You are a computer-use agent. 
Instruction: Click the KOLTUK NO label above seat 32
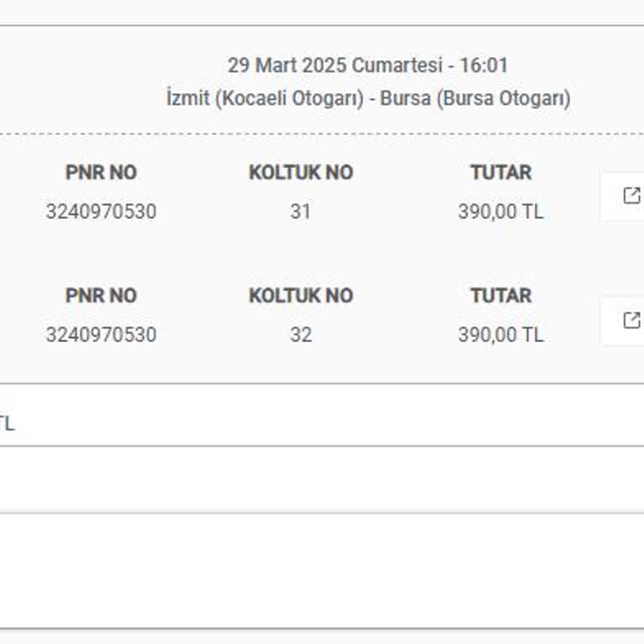point(300,296)
